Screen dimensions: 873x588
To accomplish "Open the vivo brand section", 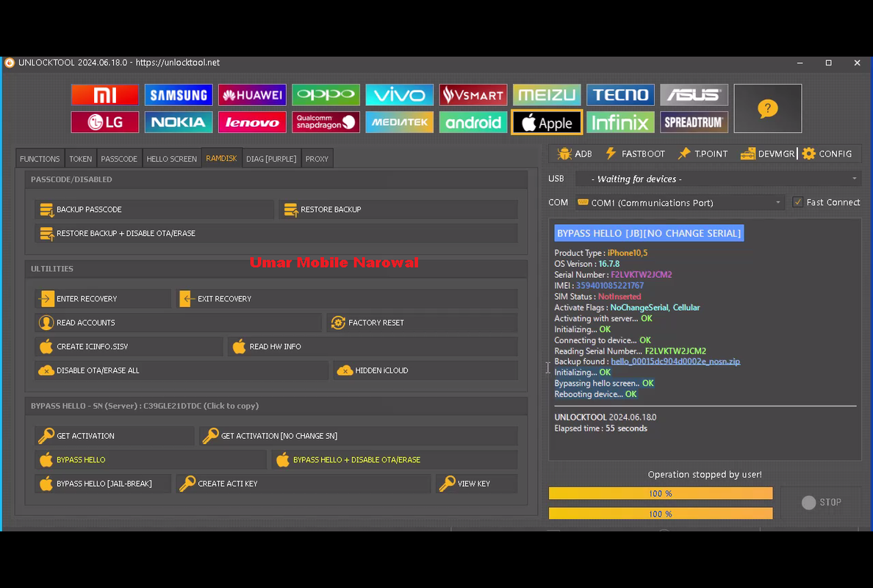I will [x=399, y=95].
